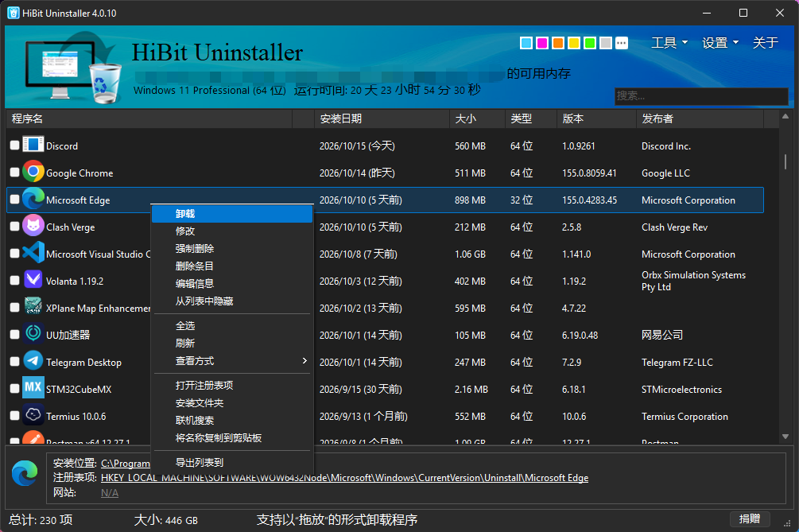Screen dimensions: 799x532
Task: Select 打开注册表项 menu entry
Action: (232, 385)
